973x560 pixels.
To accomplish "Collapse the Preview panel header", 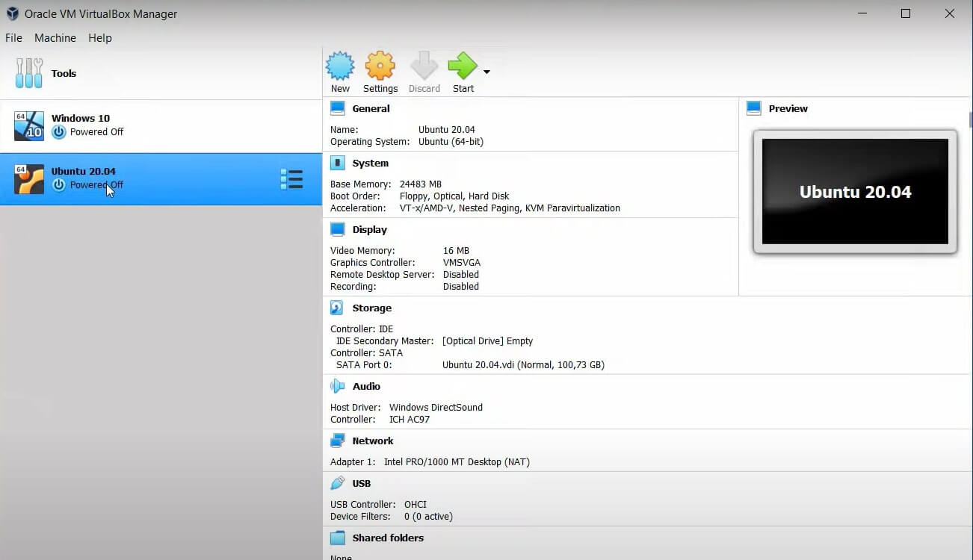I will tap(788, 108).
